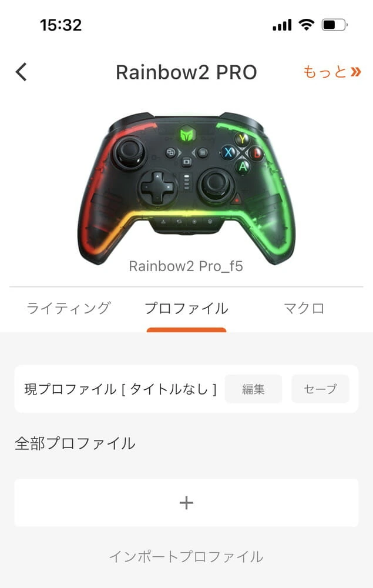Viewport: 373px width, 588px height.
Task: Tap the green A button on controller
Action: 243,166
